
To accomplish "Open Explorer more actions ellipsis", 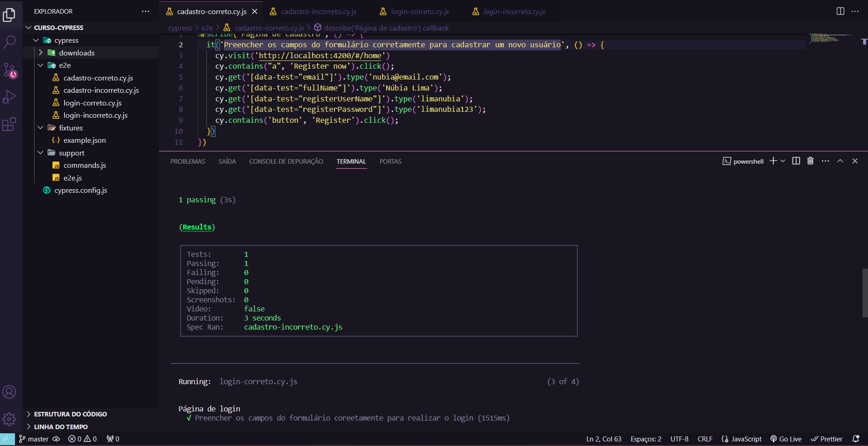I will click(x=145, y=11).
